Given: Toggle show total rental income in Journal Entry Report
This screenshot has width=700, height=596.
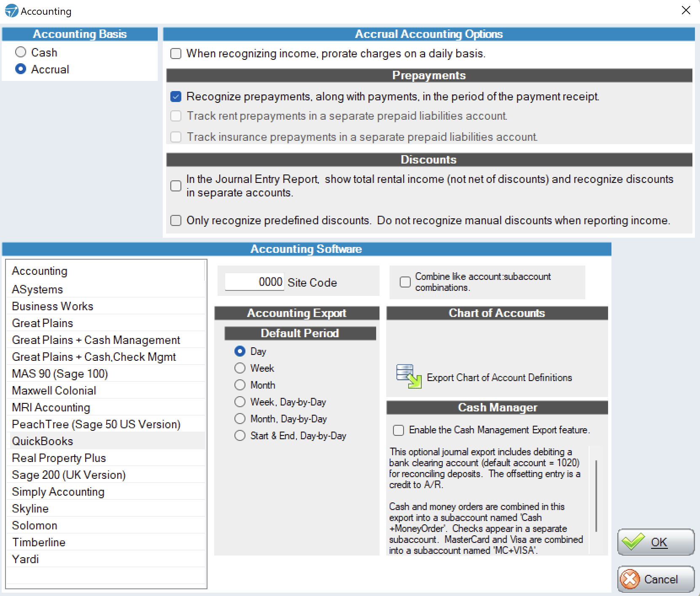Looking at the screenshot, I should pyautogui.click(x=176, y=186).
